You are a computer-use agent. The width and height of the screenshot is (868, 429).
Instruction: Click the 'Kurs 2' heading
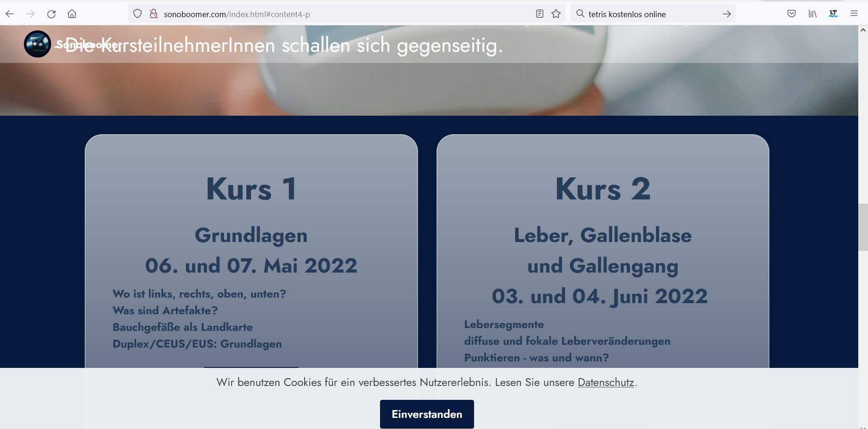[x=603, y=189]
